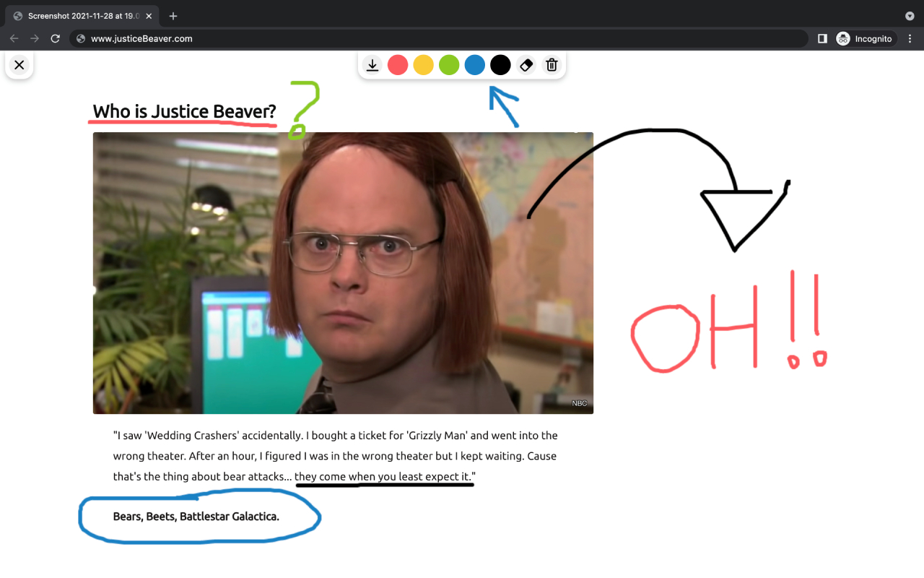The image size is (924, 578).
Task: Reload the current page
Action: point(55,38)
